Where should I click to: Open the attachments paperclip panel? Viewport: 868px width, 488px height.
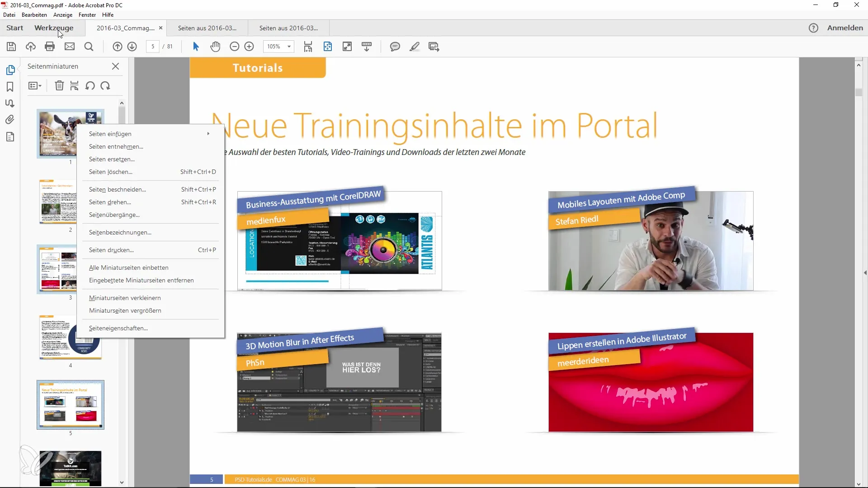[10, 120]
